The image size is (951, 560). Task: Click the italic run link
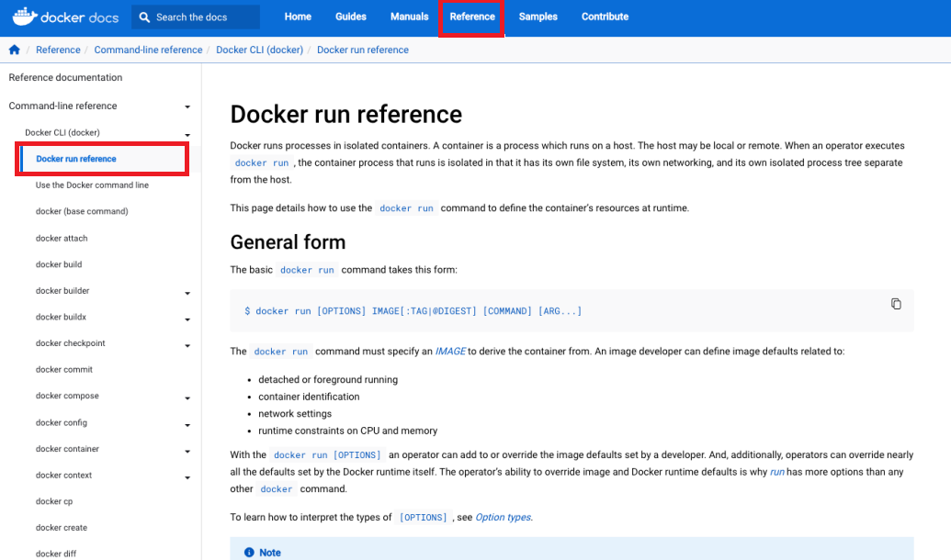(777, 472)
